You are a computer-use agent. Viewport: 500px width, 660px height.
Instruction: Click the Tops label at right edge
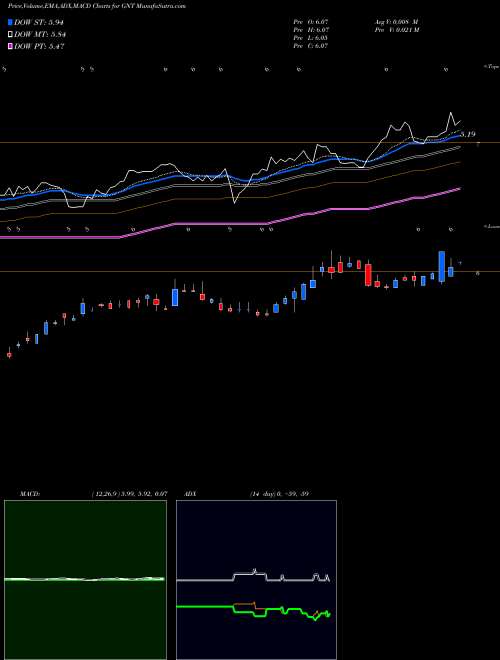493,67
